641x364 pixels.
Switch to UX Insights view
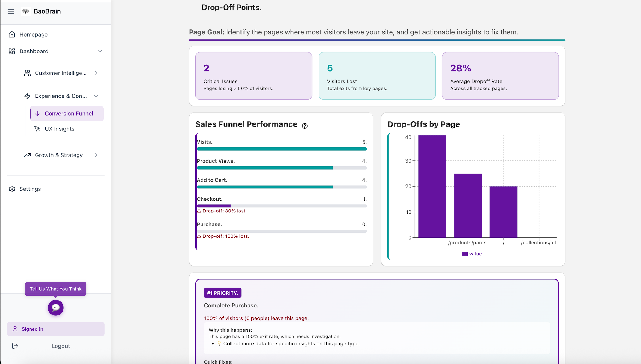60,129
